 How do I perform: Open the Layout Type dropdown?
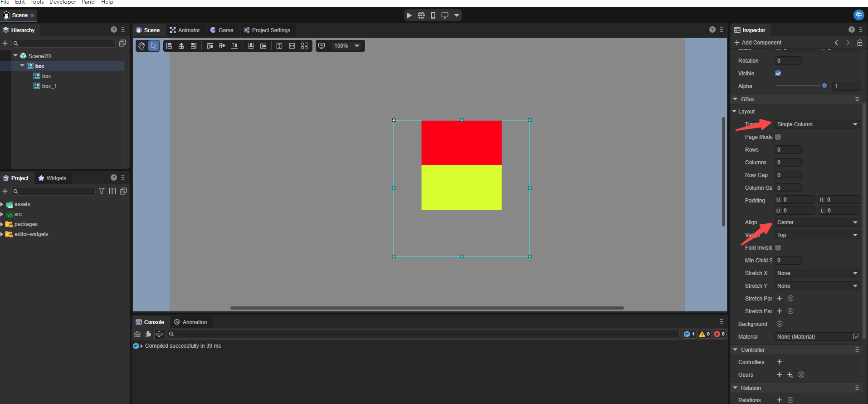click(817, 124)
